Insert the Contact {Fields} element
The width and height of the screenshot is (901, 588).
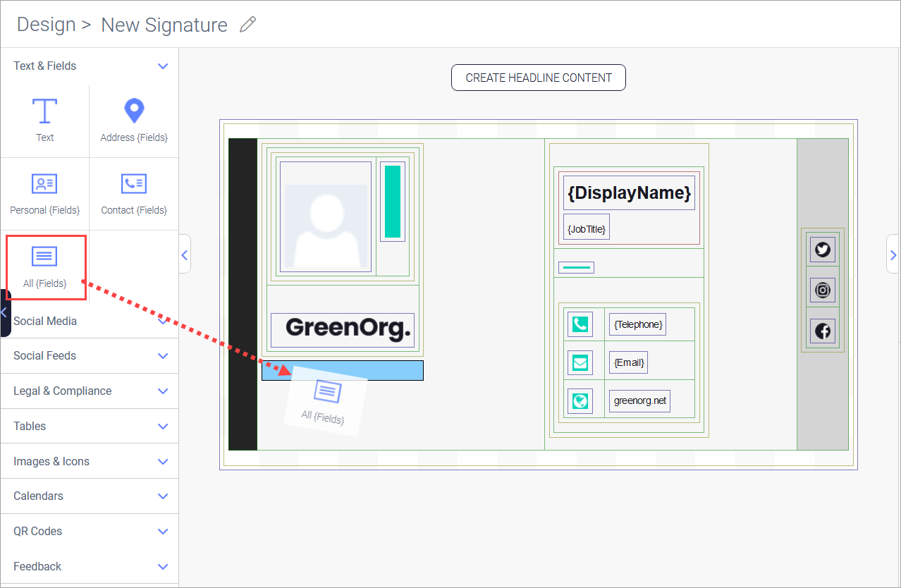pyautogui.click(x=133, y=192)
